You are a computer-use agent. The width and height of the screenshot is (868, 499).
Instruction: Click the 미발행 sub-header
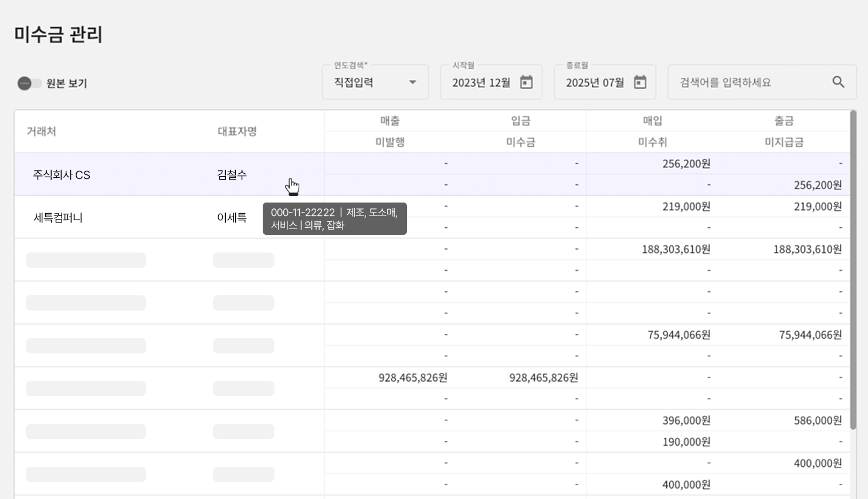pos(390,142)
